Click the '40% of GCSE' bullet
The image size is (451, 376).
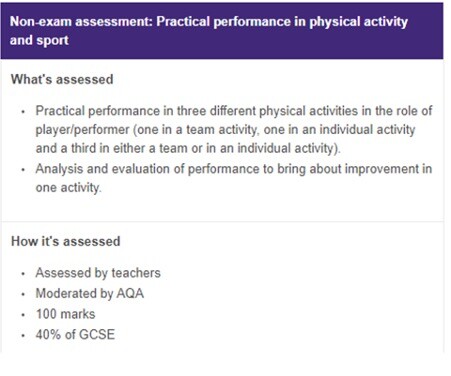[x=75, y=334]
